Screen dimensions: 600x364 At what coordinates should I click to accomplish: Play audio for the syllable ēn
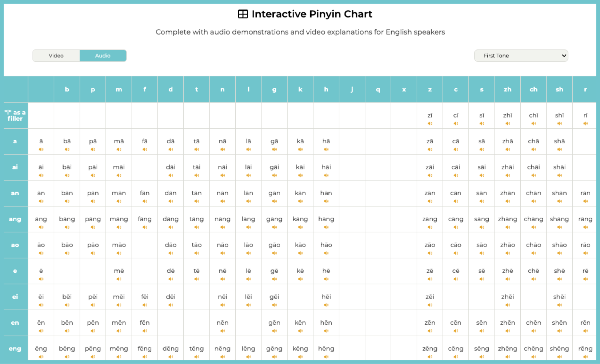[x=41, y=331]
